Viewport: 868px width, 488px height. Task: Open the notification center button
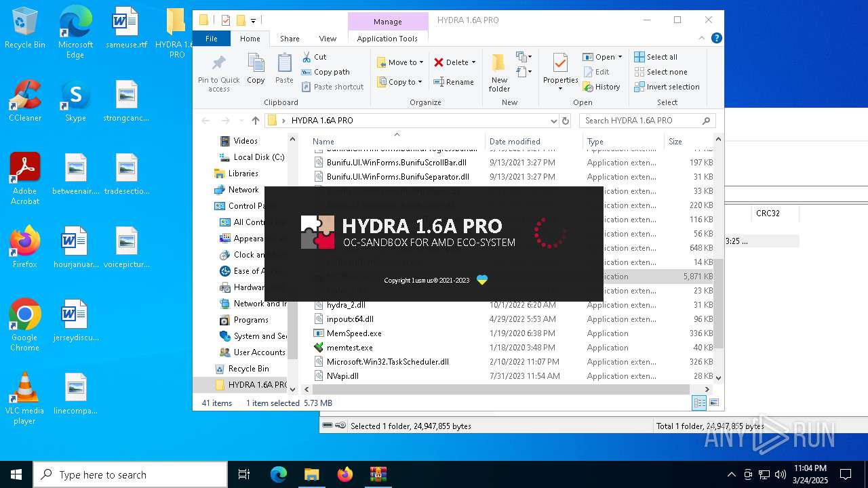[846, 474]
